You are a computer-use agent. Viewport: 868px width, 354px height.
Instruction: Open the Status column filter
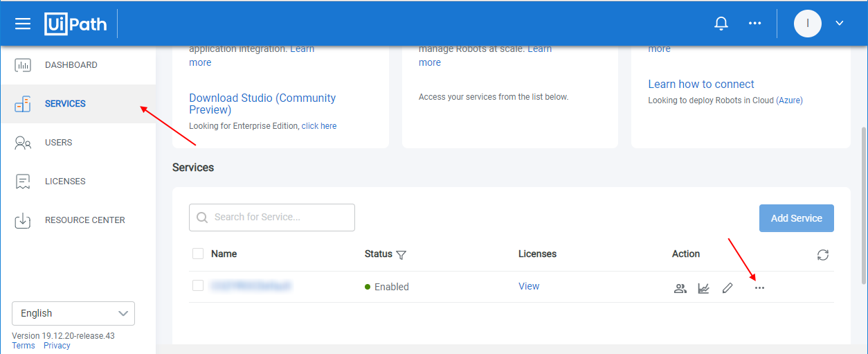click(x=401, y=255)
